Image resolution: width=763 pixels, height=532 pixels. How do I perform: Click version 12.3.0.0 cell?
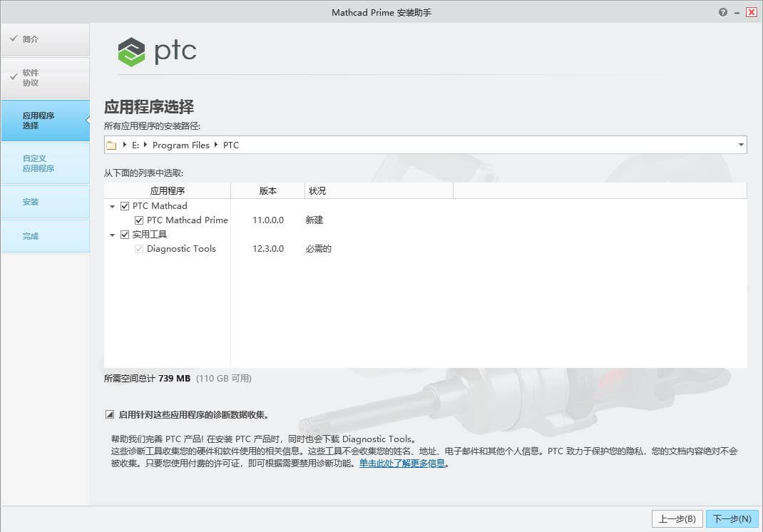tap(267, 249)
